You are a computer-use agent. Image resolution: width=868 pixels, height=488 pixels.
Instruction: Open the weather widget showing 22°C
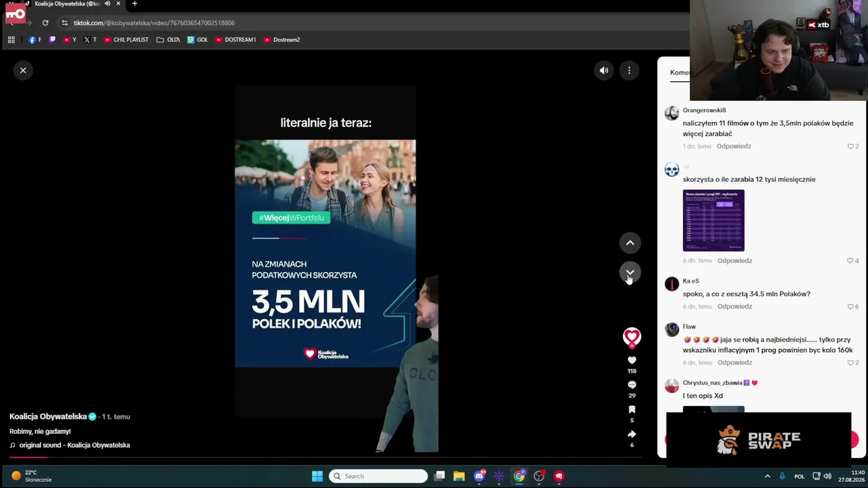32,476
